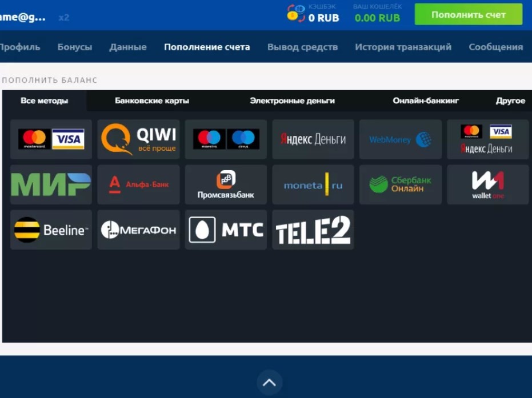Click the cashback coins icon
Screen dimensions: 532x398
click(295, 13)
